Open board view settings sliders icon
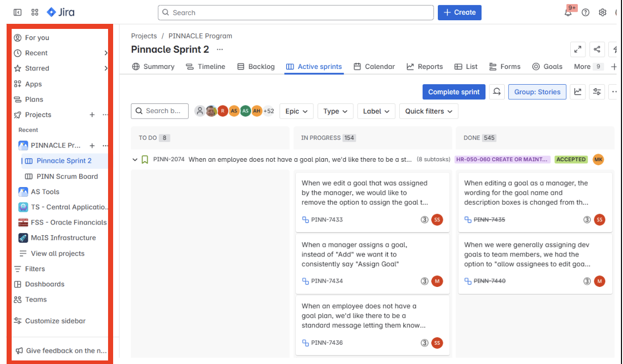This screenshot has width=623, height=364. coord(597,92)
